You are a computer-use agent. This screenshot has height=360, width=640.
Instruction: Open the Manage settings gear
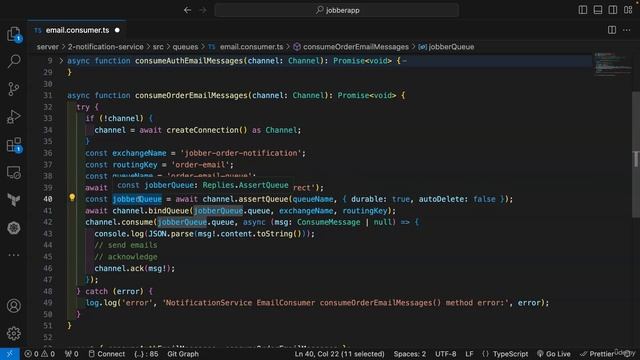coord(13,333)
